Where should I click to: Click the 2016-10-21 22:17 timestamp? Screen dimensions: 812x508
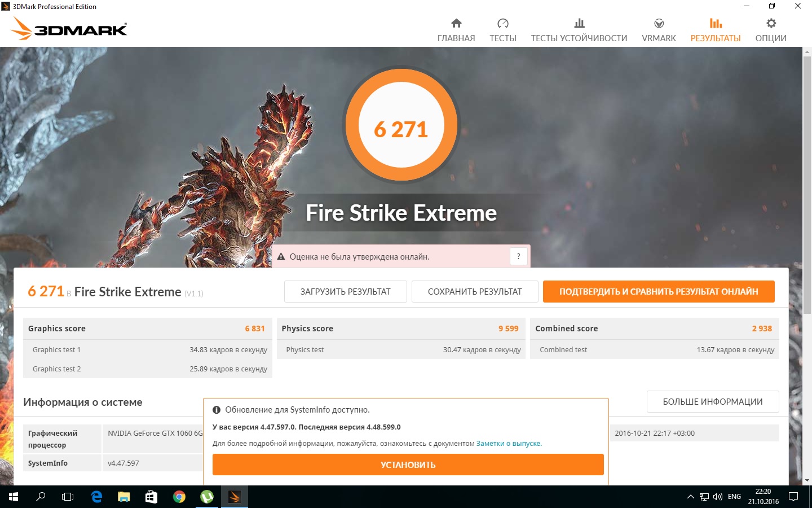pos(655,433)
